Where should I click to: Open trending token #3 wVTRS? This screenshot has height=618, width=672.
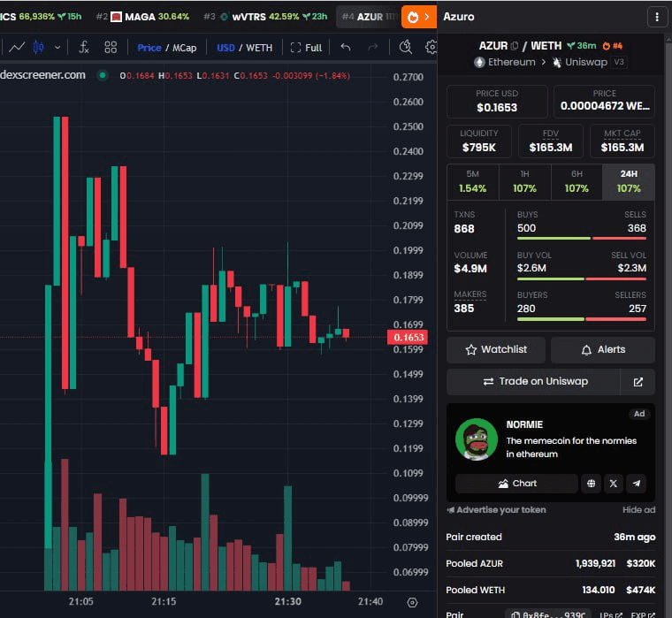point(265,17)
